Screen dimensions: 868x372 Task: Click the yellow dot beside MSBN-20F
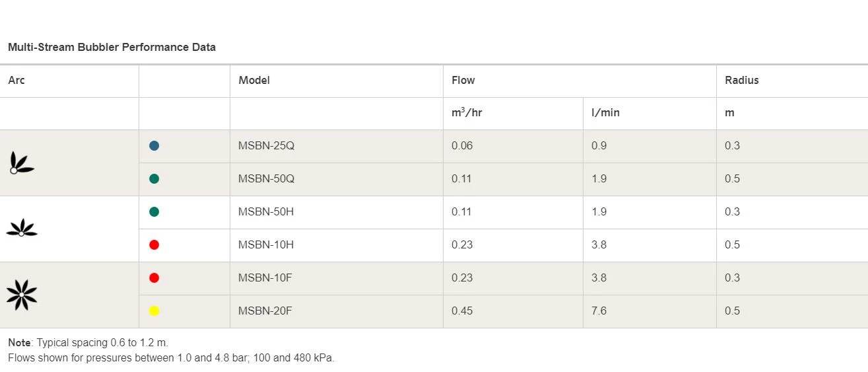tap(154, 311)
